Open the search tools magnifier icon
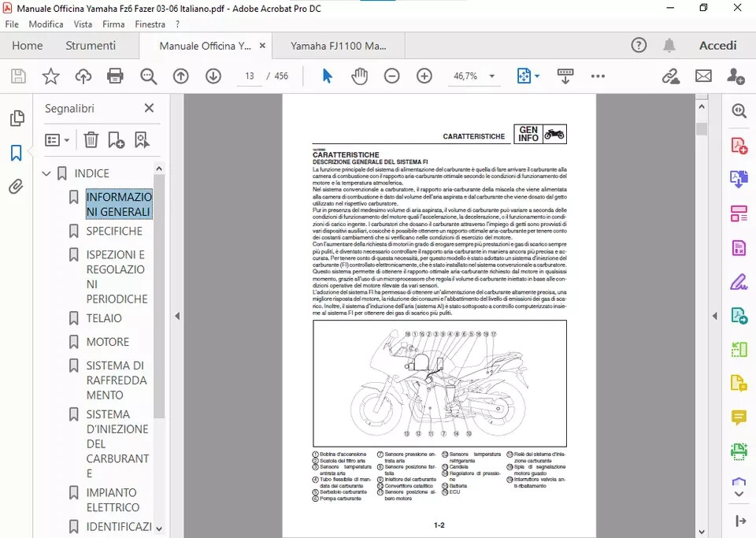Screen dimensions: 756x538 [739, 111]
